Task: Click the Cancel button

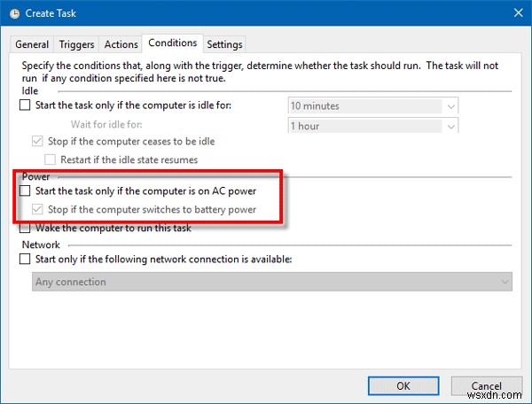Action: click(487, 385)
